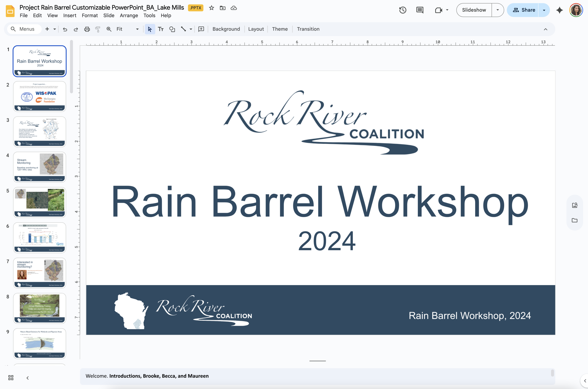Image resolution: width=588 pixels, height=389 pixels.
Task: Expand the Share button dropdown arrow
Action: click(x=544, y=10)
